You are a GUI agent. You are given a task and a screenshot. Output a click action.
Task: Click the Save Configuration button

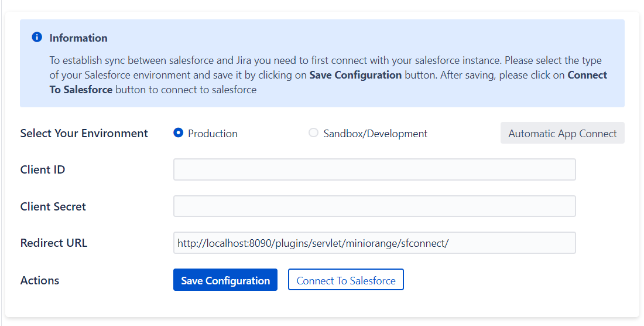225,280
